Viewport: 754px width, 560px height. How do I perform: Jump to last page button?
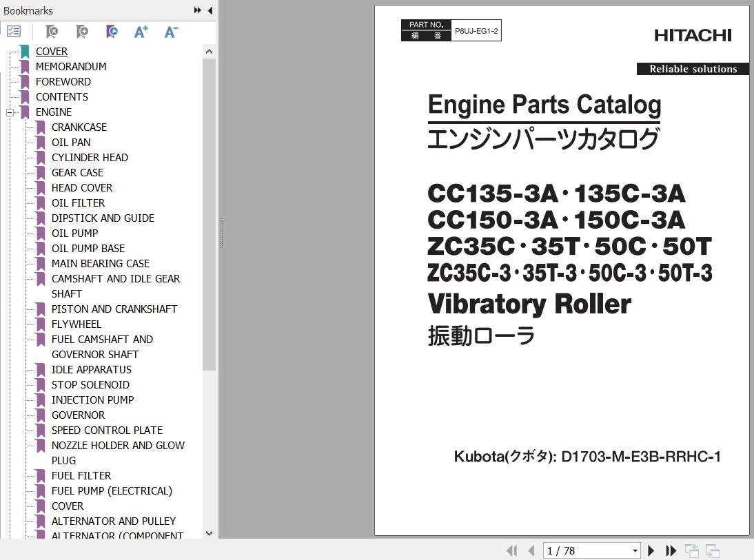(x=671, y=550)
